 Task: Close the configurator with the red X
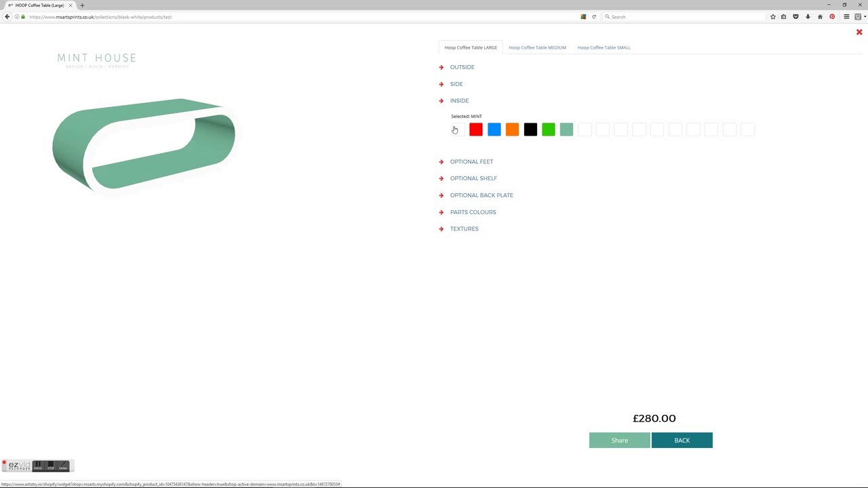(x=859, y=33)
